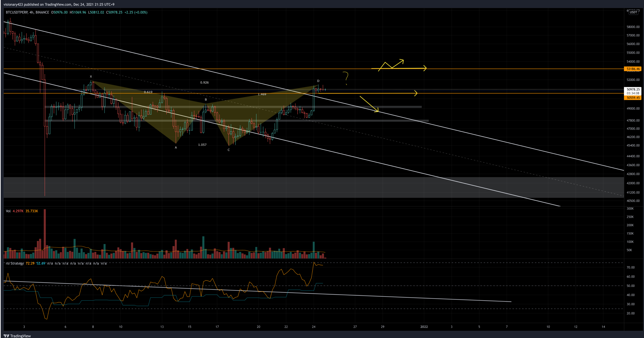
Task: Click the 0.926 ratio label on pattern
Action: tap(204, 82)
